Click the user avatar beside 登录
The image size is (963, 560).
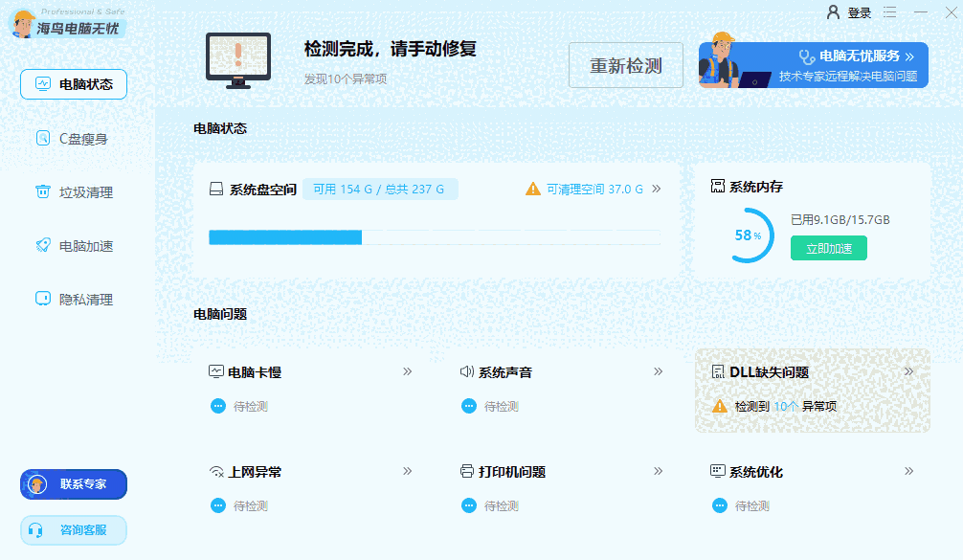pyautogui.click(x=832, y=13)
